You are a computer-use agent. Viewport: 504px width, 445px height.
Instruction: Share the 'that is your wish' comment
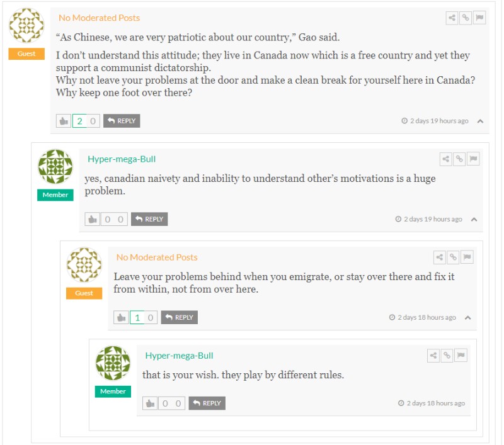433,356
